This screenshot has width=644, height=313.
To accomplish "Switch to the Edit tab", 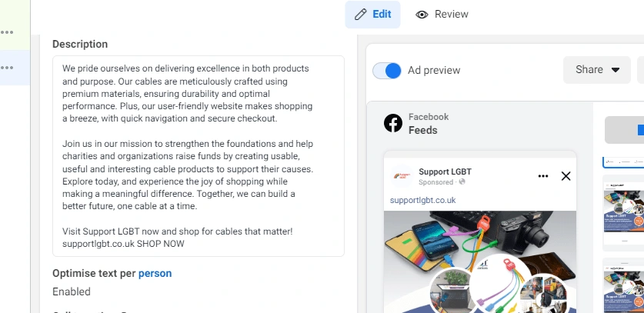I will (372, 15).
